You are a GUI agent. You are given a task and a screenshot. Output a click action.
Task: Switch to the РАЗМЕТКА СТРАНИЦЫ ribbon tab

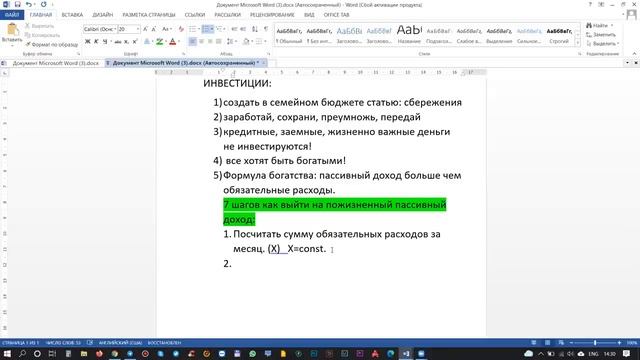tap(149, 15)
